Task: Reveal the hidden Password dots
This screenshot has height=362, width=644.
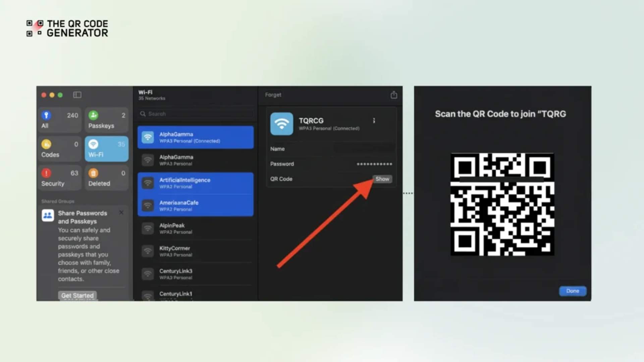Action: pos(374,164)
